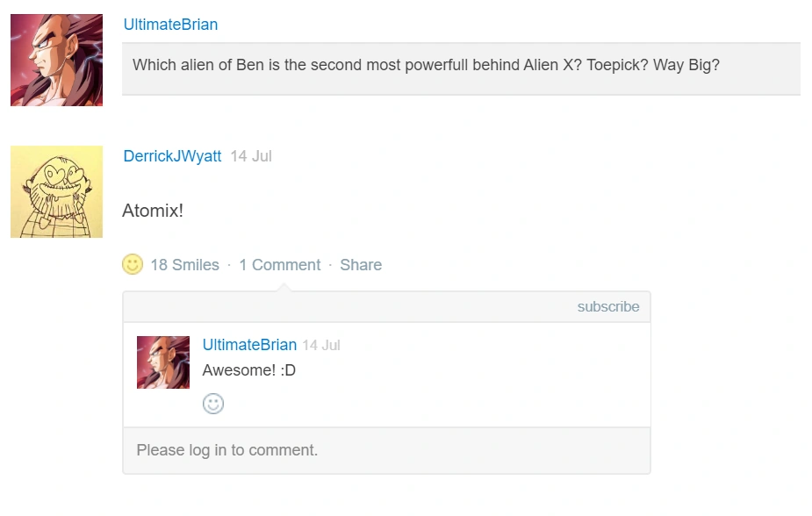Image resolution: width=812 pixels, height=516 pixels.
Task: Click the gray smiley under the Awesome comment
Action: (x=213, y=404)
